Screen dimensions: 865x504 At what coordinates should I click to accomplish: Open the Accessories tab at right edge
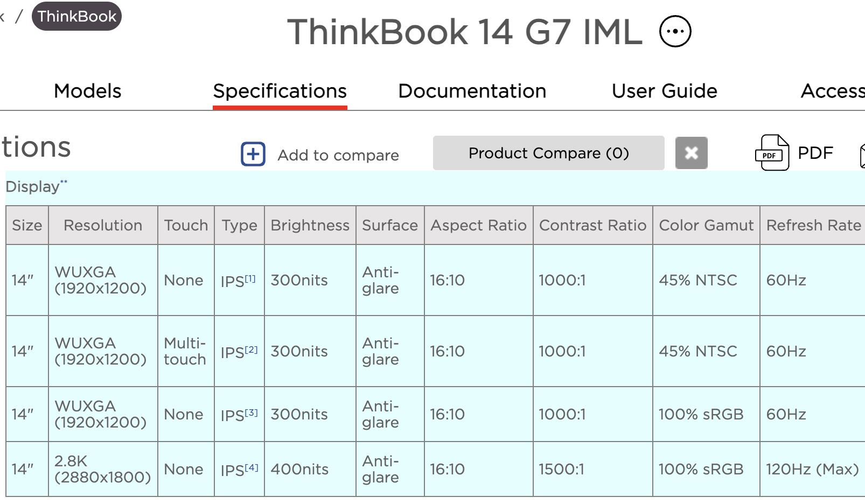coord(833,91)
